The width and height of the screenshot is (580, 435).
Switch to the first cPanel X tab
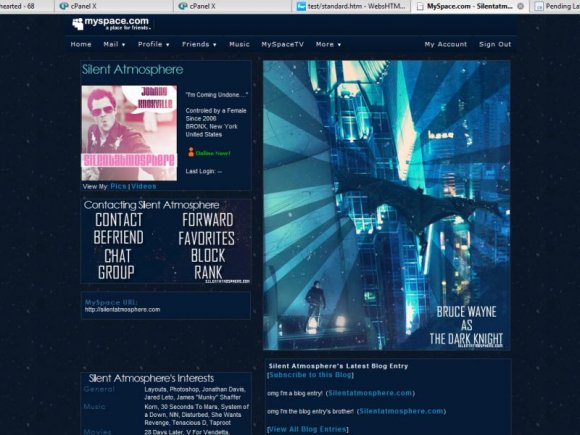(114, 6)
